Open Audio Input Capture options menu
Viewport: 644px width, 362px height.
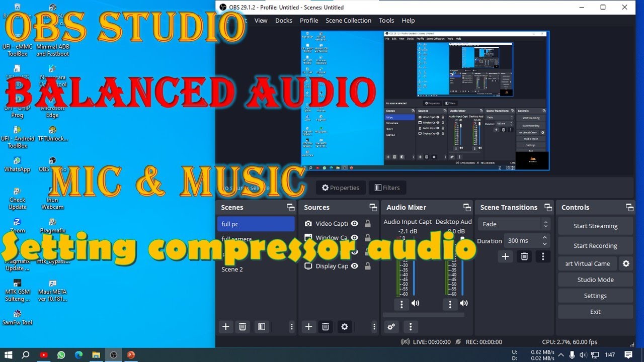click(401, 304)
